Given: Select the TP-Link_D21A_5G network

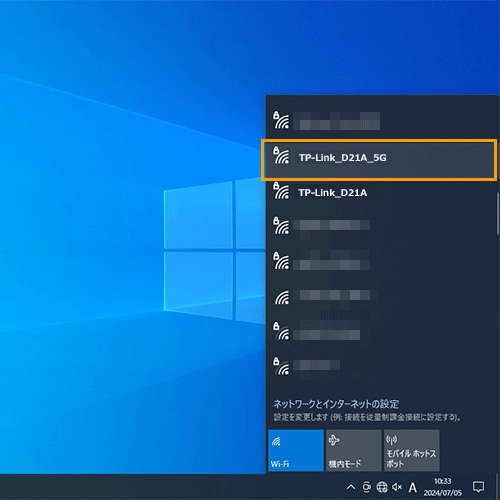Looking at the screenshot, I should coord(379,160).
